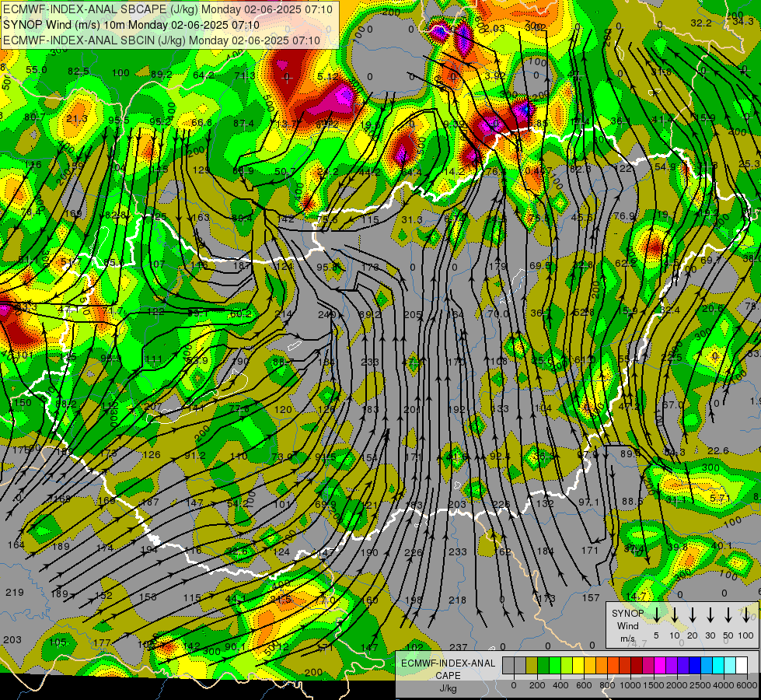Click 'ECMWF-INDEX-ANAL CAPE J/kg' legend label

click(x=448, y=676)
